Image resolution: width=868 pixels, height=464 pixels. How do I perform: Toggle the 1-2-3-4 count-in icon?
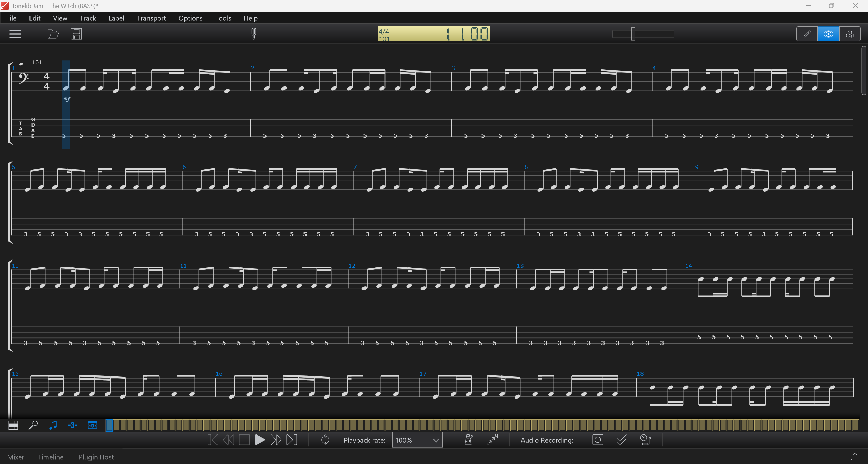point(492,440)
